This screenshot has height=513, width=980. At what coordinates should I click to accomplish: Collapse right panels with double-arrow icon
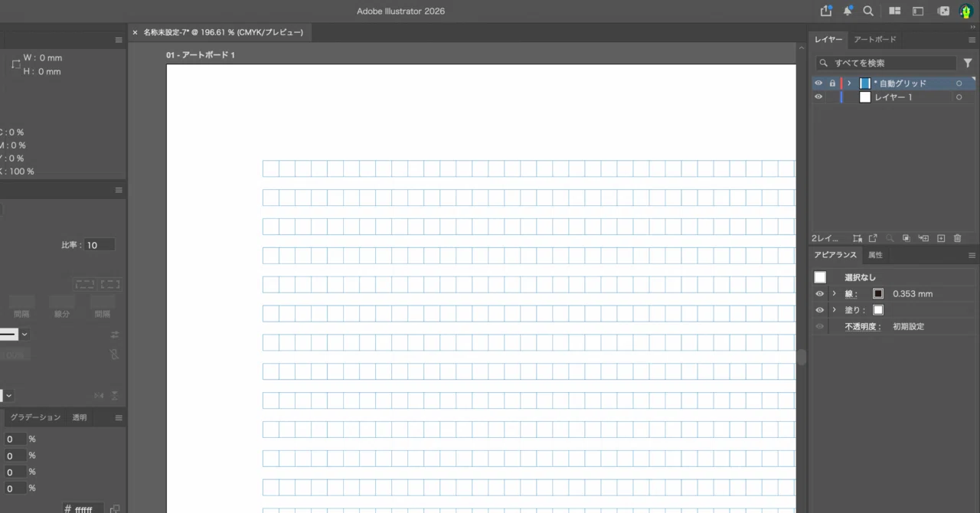click(972, 27)
